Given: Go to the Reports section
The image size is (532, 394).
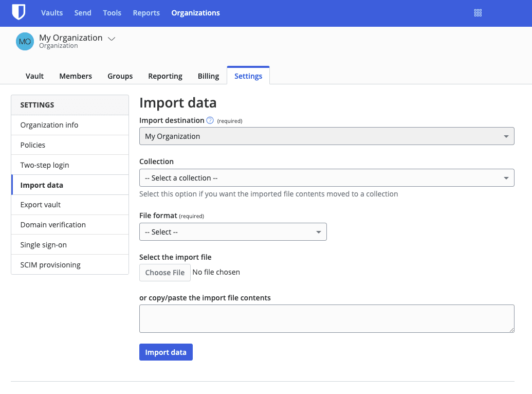Looking at the screenshot, I should click(x=146, y=13).
